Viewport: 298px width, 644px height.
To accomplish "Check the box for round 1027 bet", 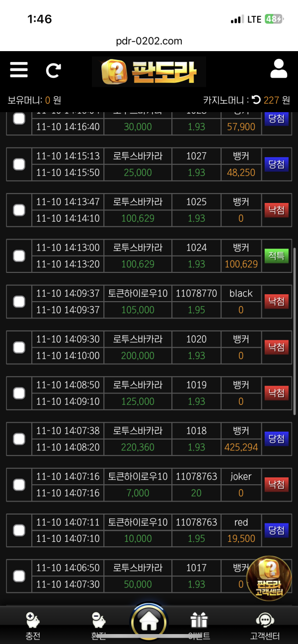I will (19, 164).
